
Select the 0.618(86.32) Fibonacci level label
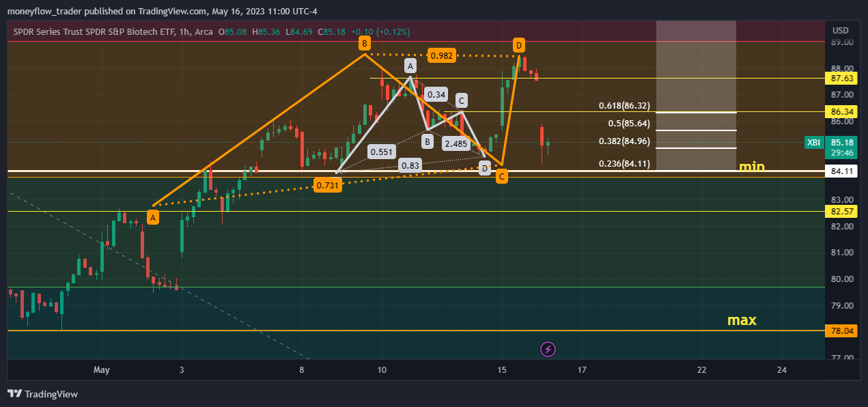(x=624, y=106)
